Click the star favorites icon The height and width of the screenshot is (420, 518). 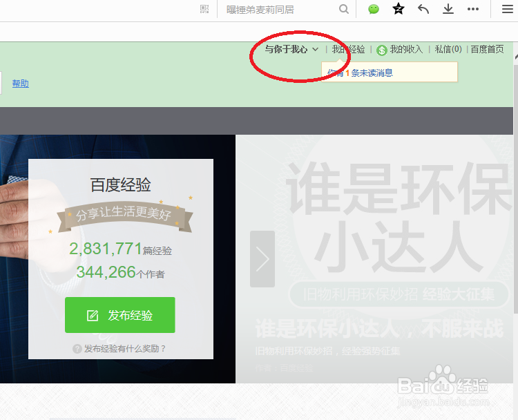click(x=398, y=9)
